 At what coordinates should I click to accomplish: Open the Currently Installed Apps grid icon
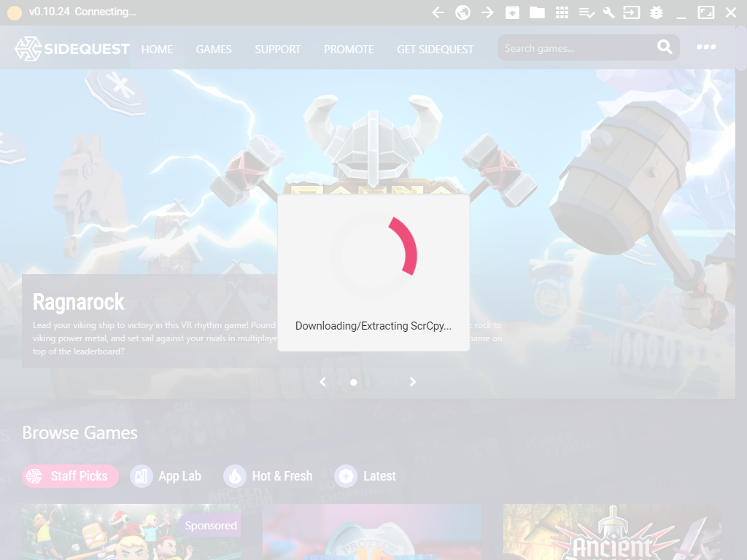(x=562, y=12)
